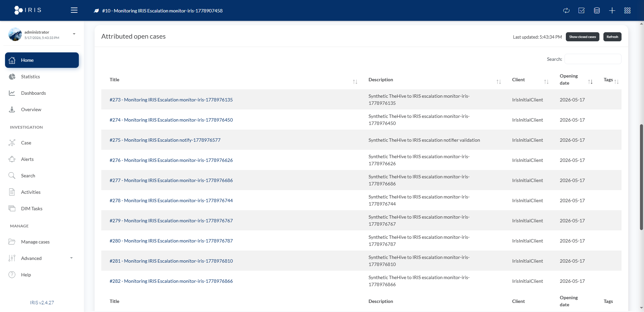Open case #276 monitor-iris-1778976626
644x312 pixels.
pyautogui.click(x=171, y=160)
